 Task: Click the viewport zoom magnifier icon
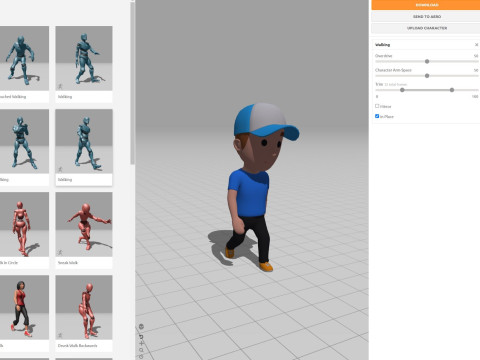coord(141,350)
